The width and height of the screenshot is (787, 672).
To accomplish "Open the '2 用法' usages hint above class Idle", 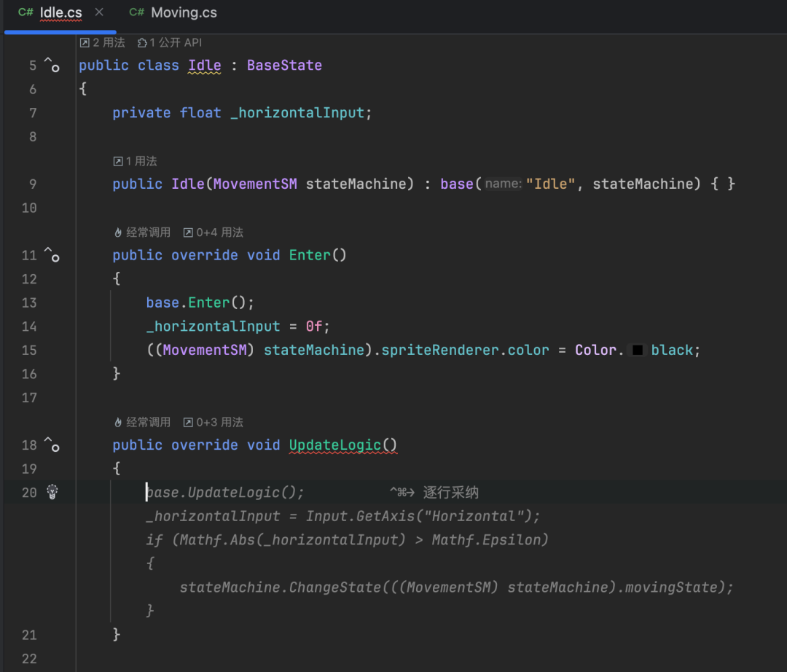I will point(103,43).
